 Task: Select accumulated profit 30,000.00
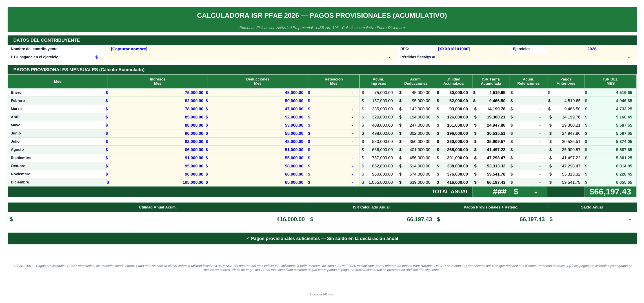[454, 93]
